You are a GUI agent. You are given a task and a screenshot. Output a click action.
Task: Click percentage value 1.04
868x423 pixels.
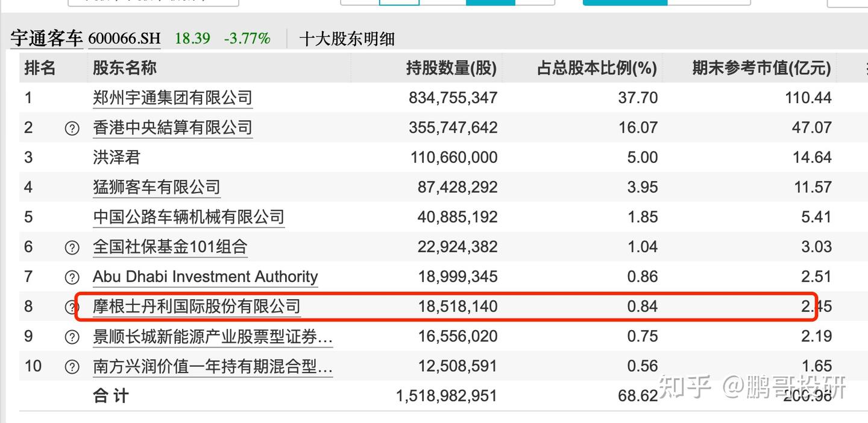[643, 247]
